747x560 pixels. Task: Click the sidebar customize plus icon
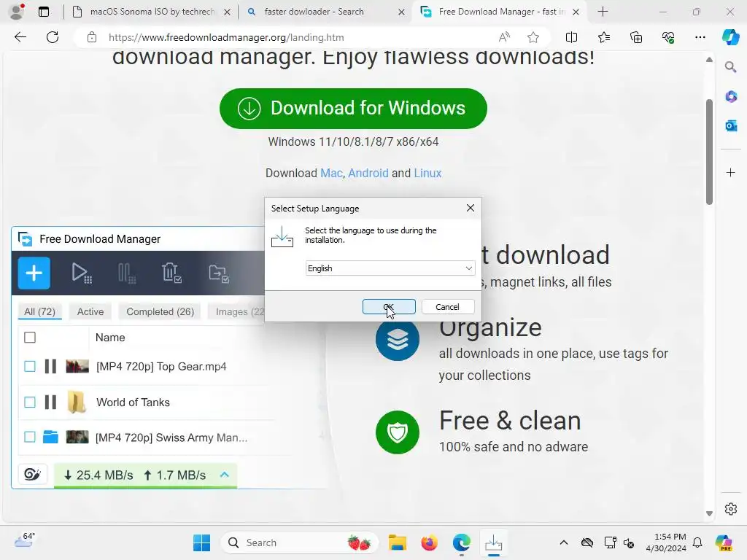point(731,172)
